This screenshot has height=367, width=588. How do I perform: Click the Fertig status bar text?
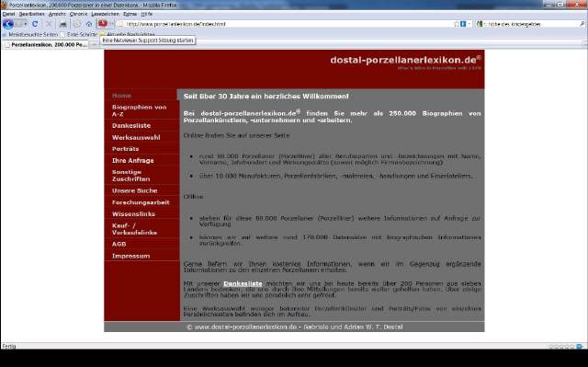click(9, 346)
